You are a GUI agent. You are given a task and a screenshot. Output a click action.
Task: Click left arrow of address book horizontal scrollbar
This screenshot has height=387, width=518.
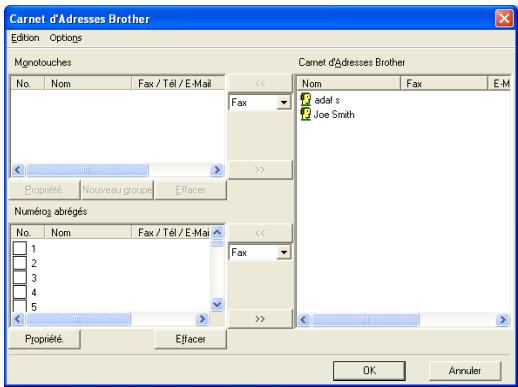coord(304,320)
